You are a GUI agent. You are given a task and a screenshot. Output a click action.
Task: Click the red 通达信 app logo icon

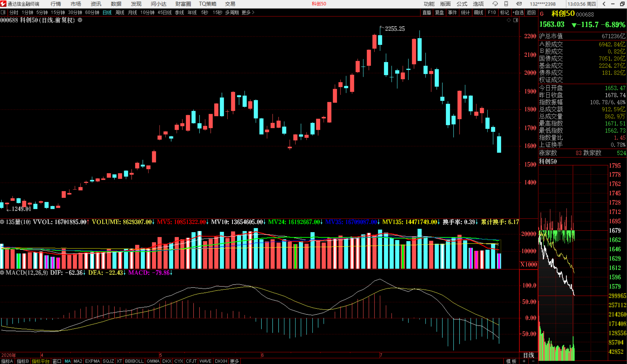click(x=3, y=4)
